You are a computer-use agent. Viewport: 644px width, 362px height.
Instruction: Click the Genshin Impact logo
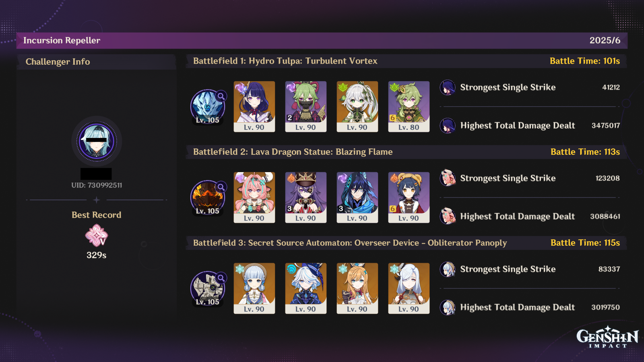(608, 337)
